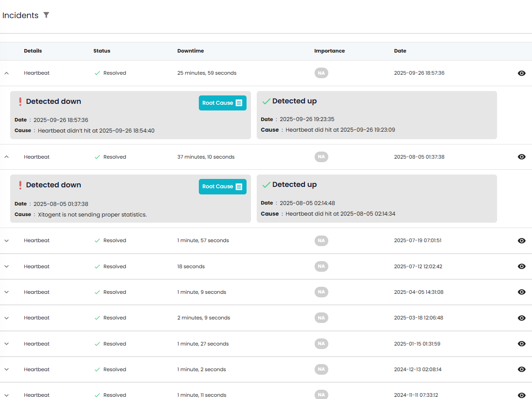Open Root Cause for 2025-09-26 18:57:36 detection

coord(222,103)
